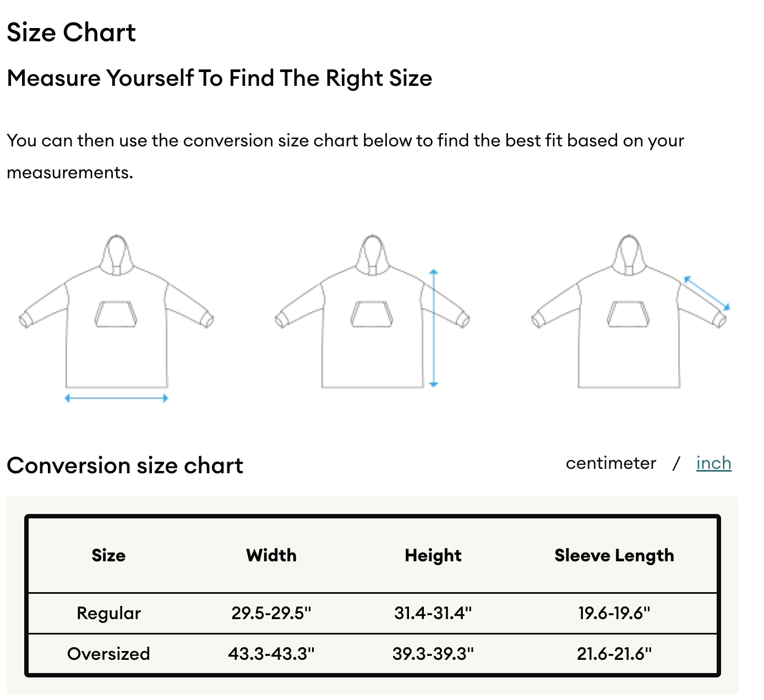
Task: Click the vertical blue height arrow
Action: (434, 328)
